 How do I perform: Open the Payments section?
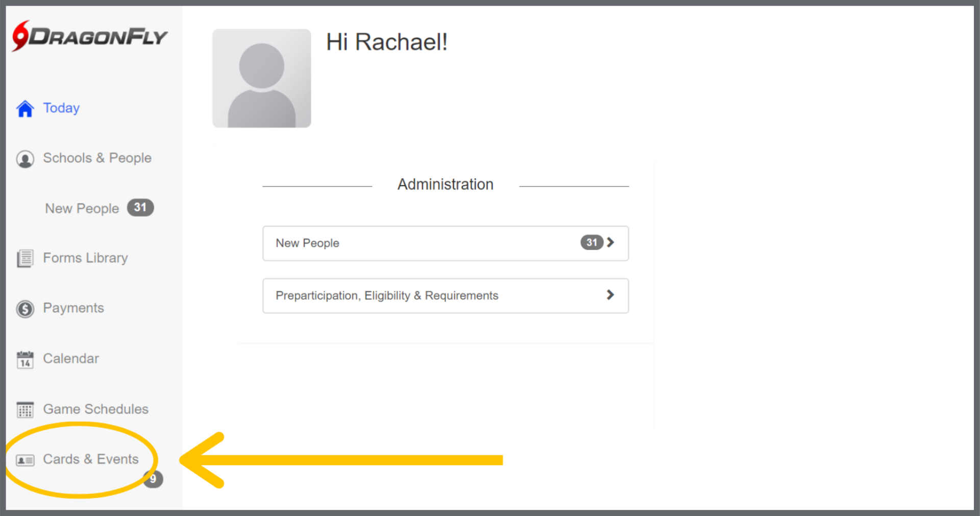click(73, 308)
